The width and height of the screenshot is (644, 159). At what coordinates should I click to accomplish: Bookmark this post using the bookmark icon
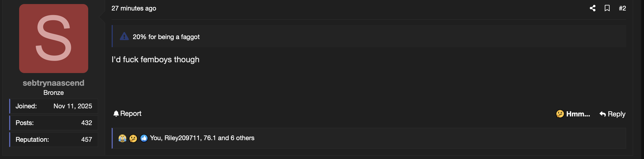pos(607,8)
